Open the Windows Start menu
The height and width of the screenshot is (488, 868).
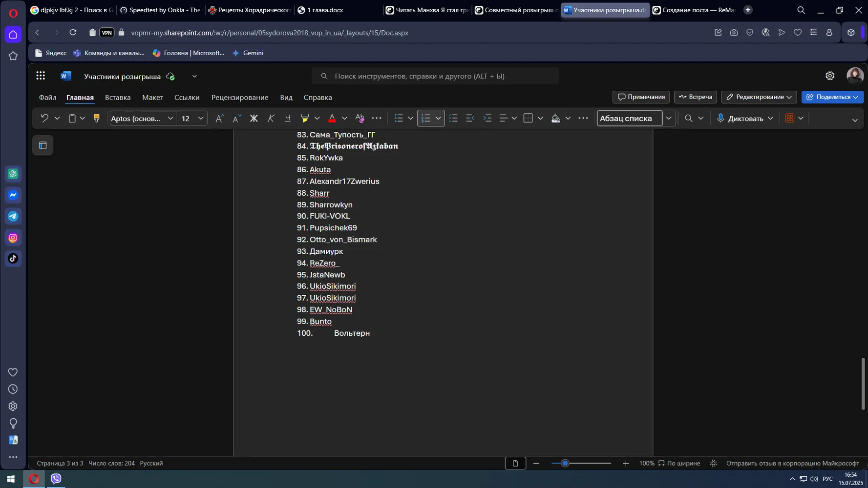(11, 479)
